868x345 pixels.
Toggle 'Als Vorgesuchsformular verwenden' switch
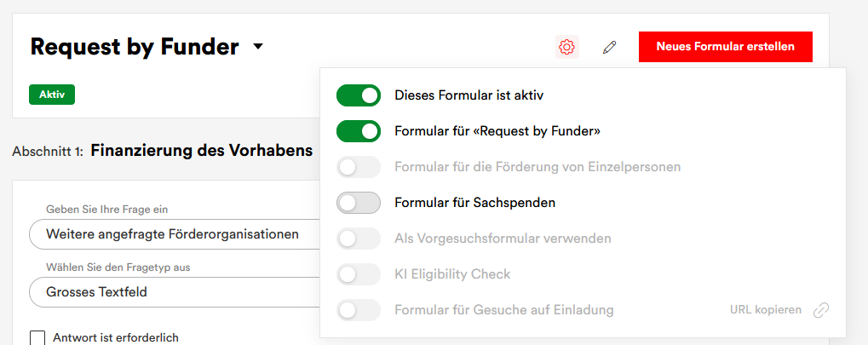[359, 239]
